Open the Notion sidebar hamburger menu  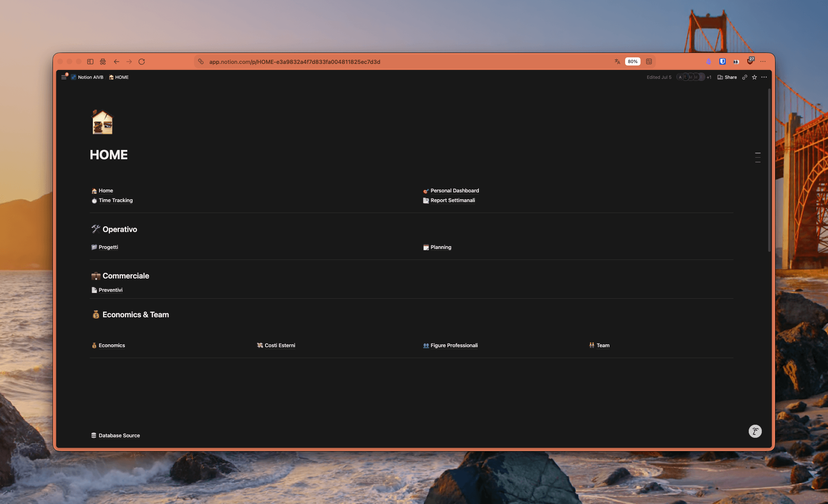point(64,77)
